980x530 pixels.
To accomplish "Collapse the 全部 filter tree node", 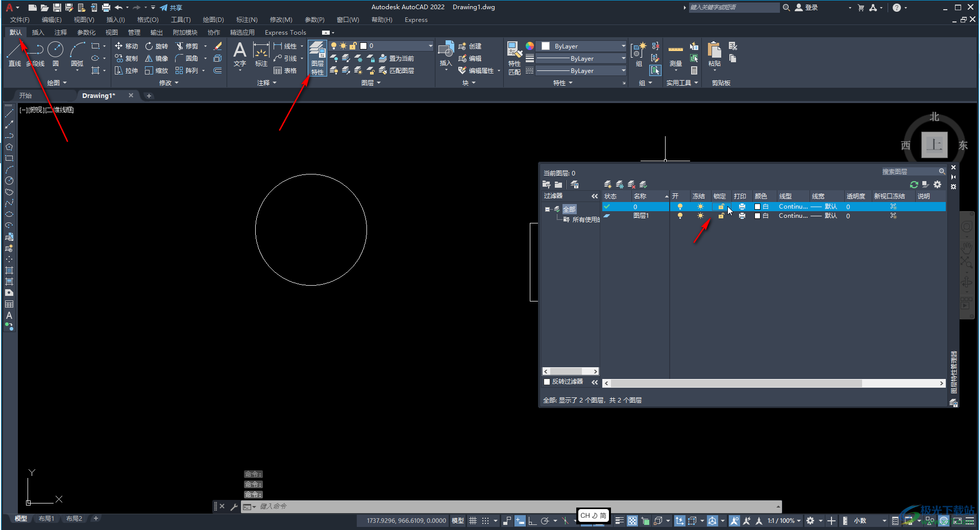I will point(547,209).
